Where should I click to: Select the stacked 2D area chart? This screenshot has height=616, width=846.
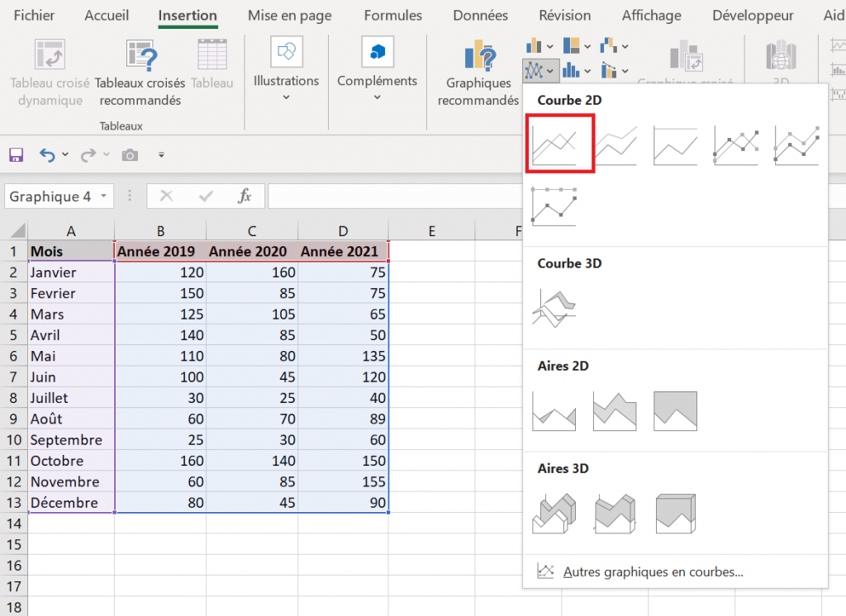click(x=615, y=411)
